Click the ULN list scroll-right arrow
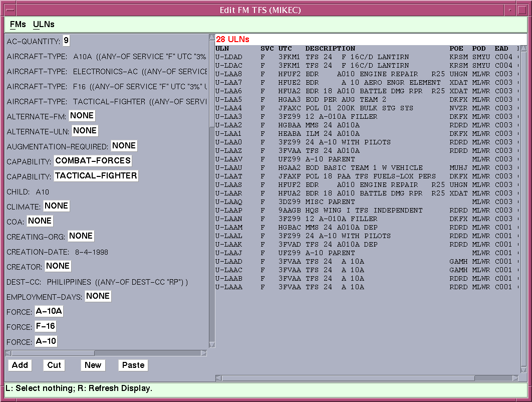532x402 pixels. tap(515, 378)
